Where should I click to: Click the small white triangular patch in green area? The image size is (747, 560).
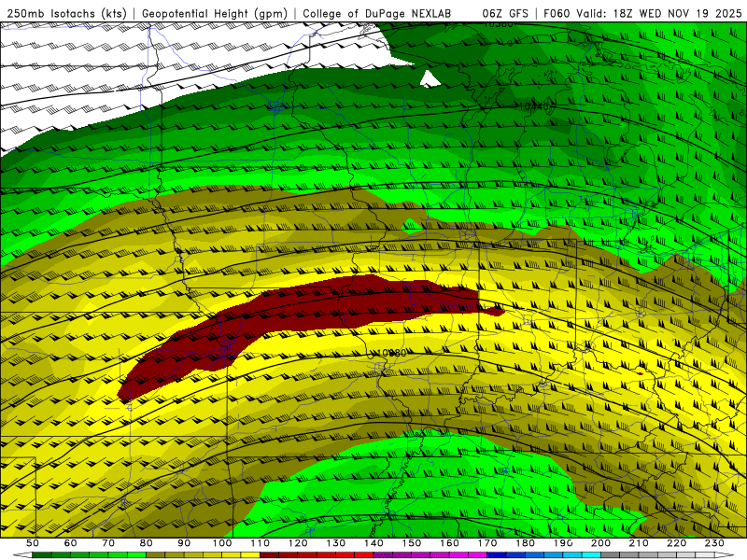[x=430, y=79]
